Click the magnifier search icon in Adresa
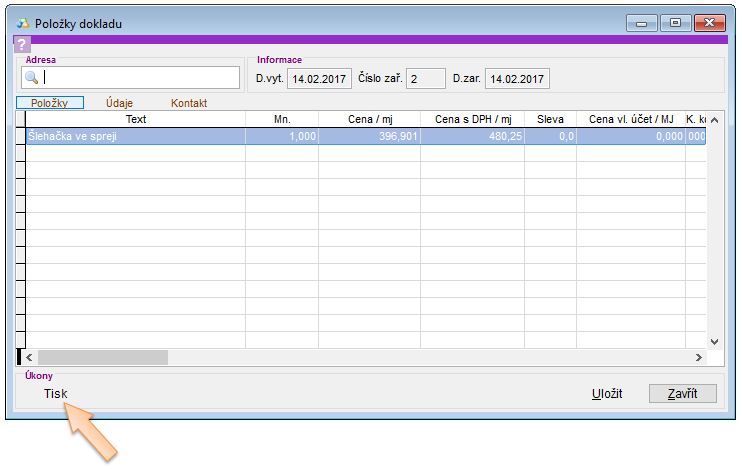This screenshot has height=471, width=742. (x=31, y=77)
